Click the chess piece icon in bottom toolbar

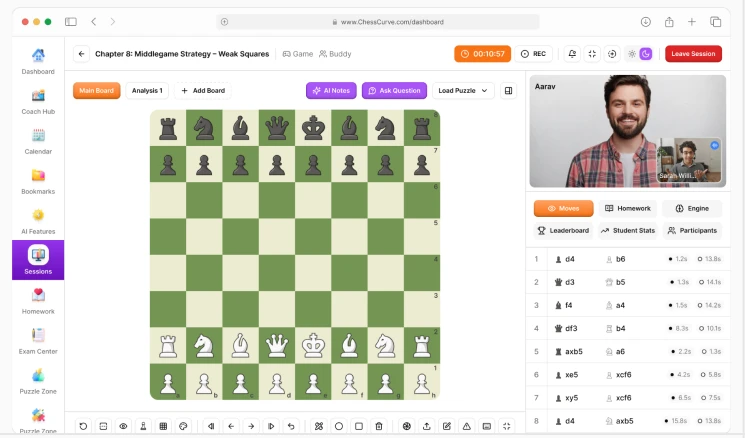[x=143, y=426]
